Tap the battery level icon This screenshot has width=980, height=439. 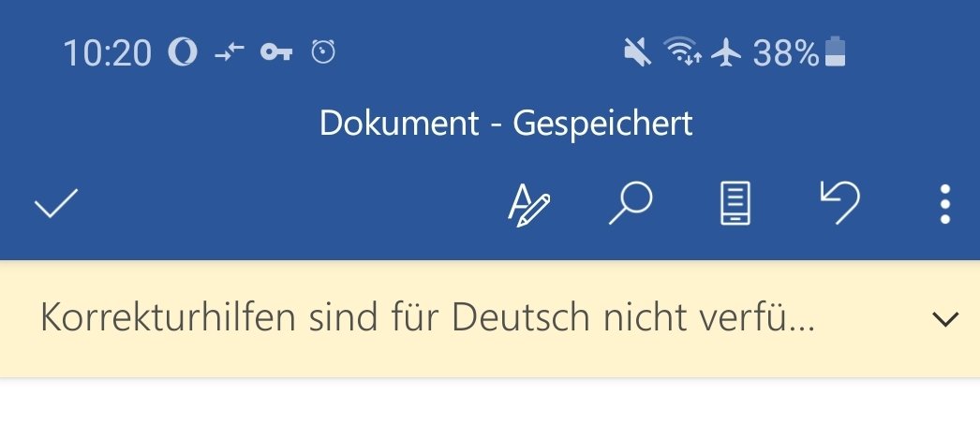pyautogui.click(x=836, y=51)
